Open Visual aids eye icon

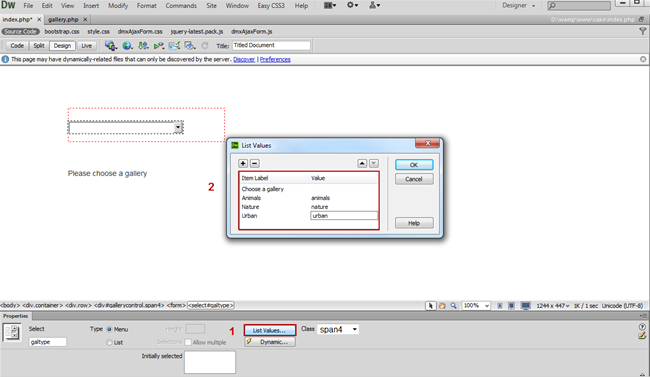click(190, 46)
